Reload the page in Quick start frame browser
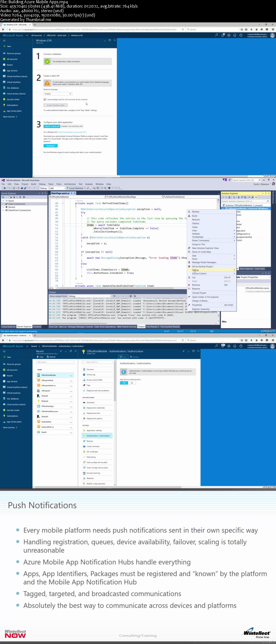 [183, 30]
